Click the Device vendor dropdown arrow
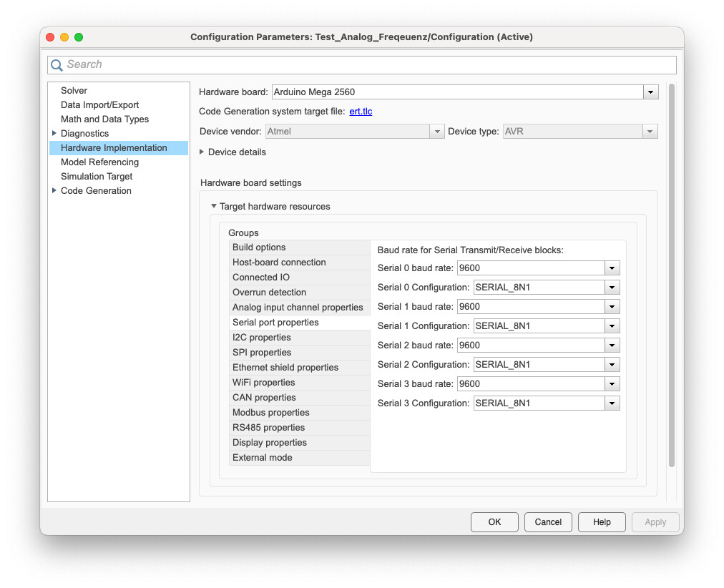The width and height of the screenshot is (724, 588). click(x=436, y=131)
